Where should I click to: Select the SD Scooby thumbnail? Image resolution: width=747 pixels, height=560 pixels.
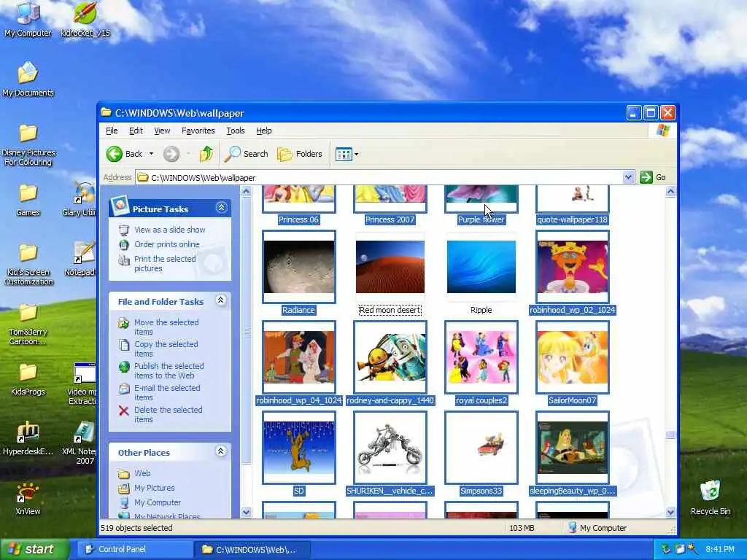[x=298, y=448]
